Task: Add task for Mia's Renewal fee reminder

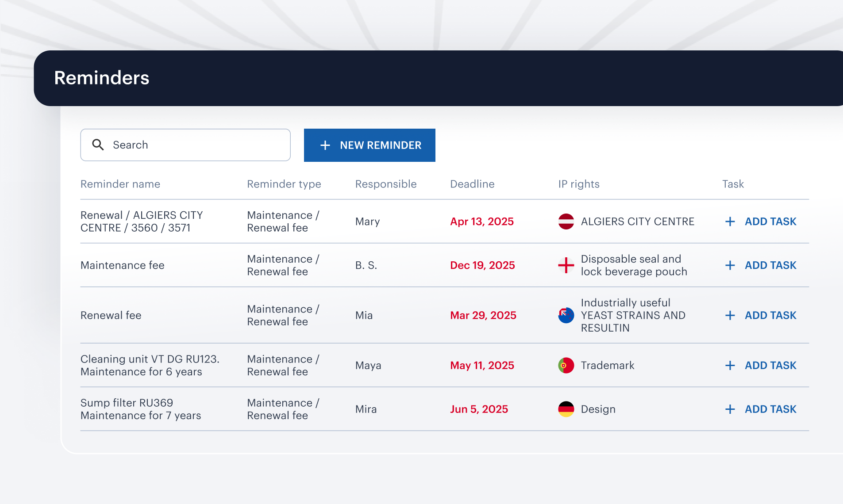Action: pos(770,315)
